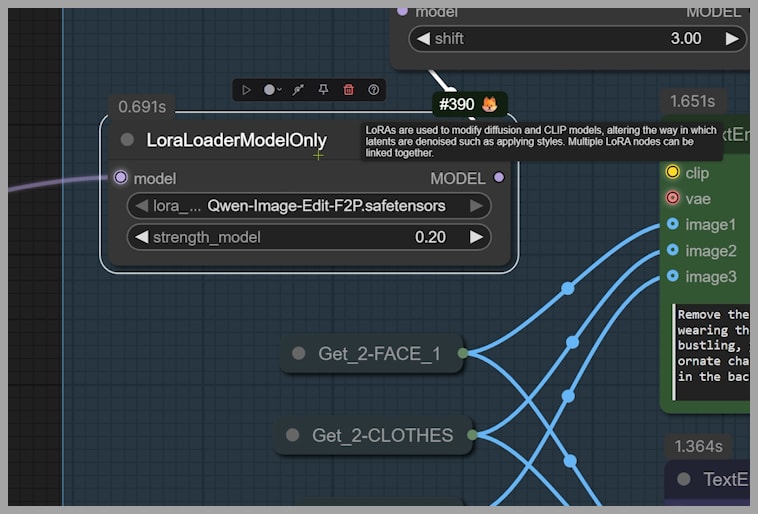Viewport: 758px width, 514px height.
Task: Open node help question mark icon
Action: coord(374,90)
